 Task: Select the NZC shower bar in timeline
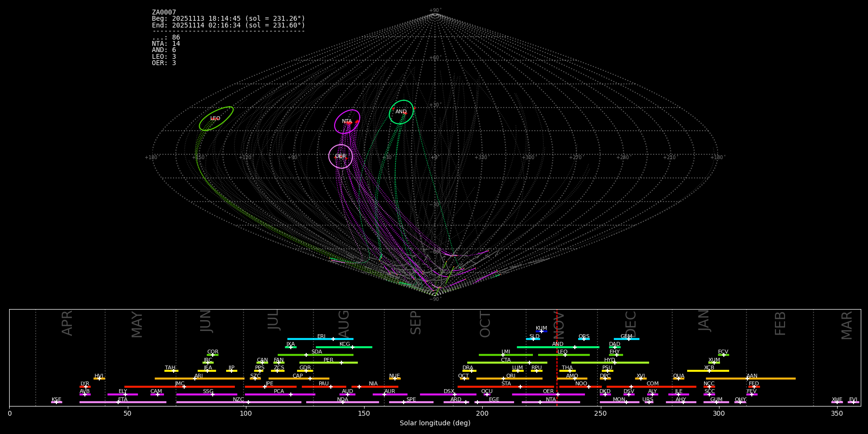[239, 402]
